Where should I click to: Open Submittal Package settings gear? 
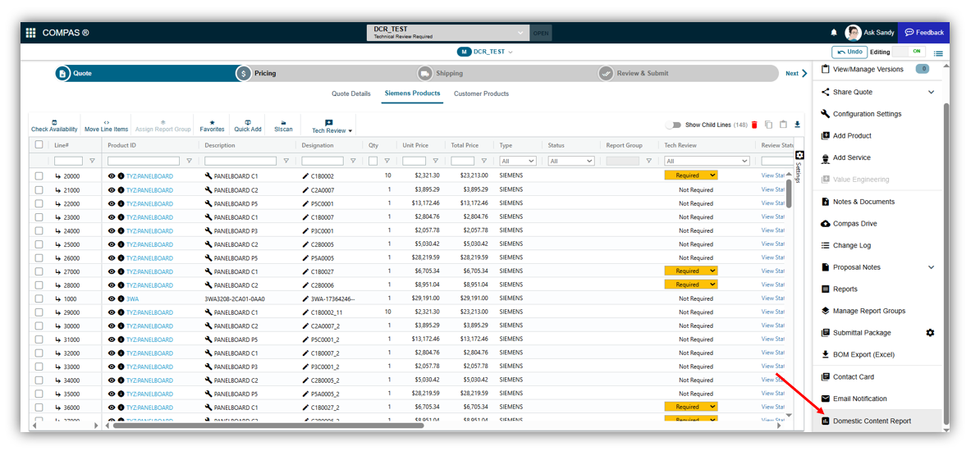click(930, 333)
